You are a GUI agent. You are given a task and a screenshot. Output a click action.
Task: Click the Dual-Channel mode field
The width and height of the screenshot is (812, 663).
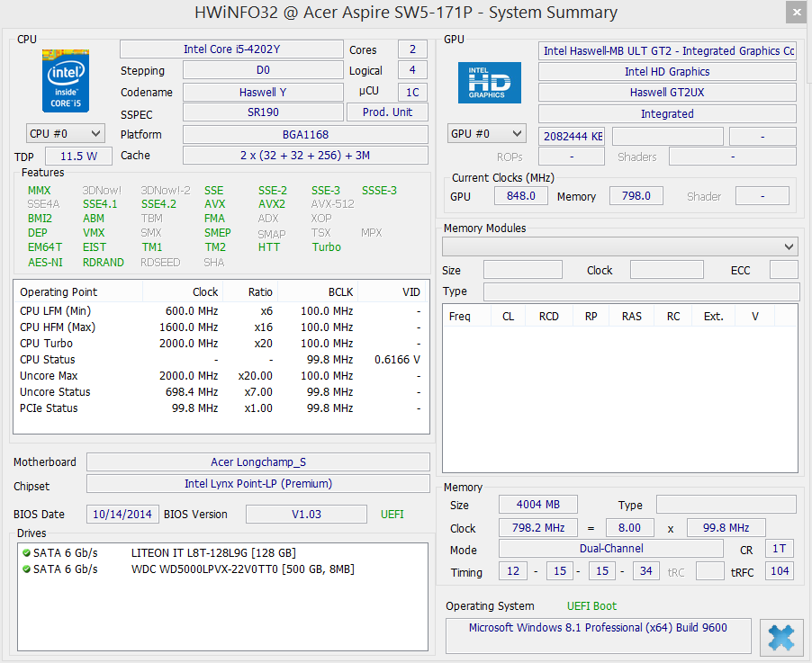[611, 549]
